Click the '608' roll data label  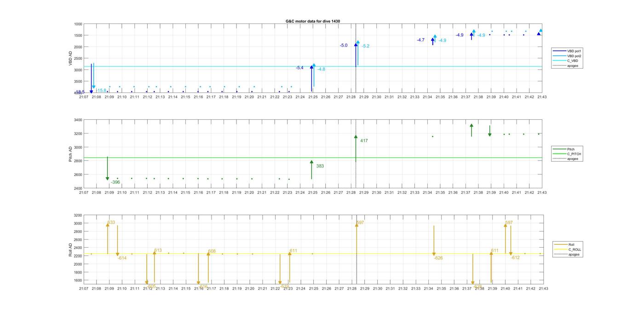(212, 251)
